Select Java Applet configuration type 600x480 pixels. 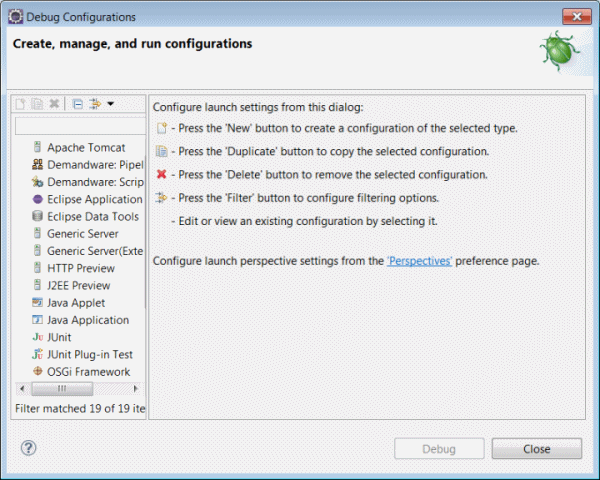(76, 302)
